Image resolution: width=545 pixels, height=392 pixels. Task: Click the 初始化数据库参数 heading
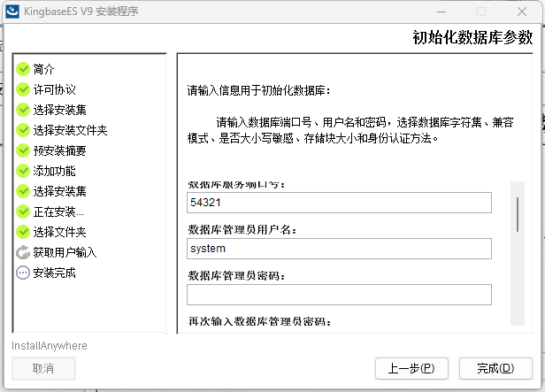tap(472, 37)
